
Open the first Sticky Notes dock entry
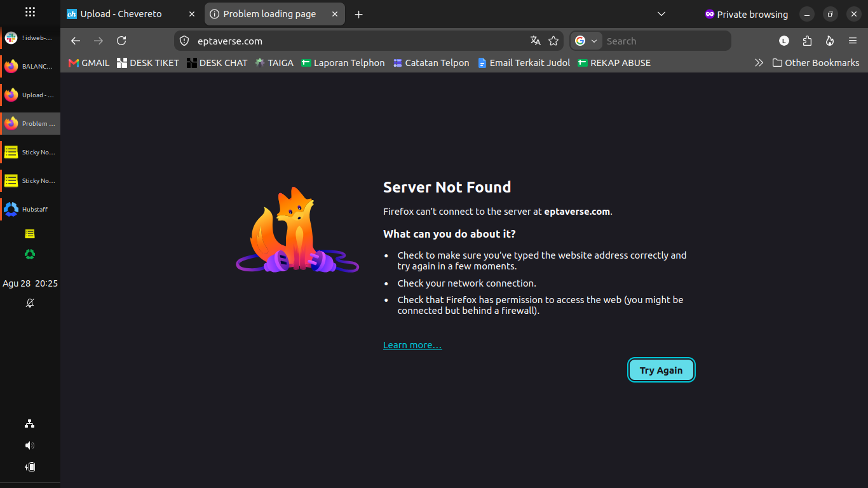click(31, 152)
